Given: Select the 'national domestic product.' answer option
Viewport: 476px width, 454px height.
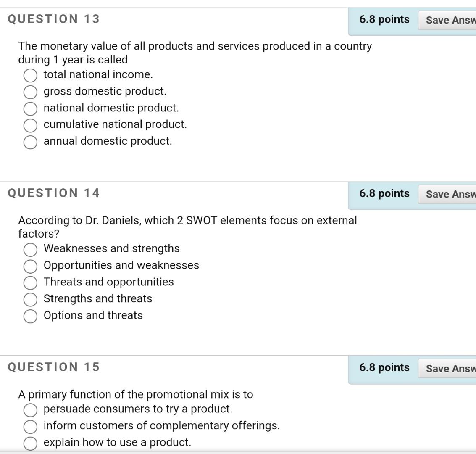Looking at the screenshot, I should pos(30,108).
